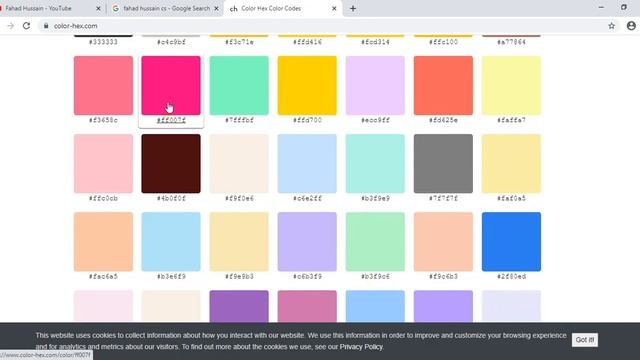Pick the aquamarine #7fffbf swatch

coord(239,85)
